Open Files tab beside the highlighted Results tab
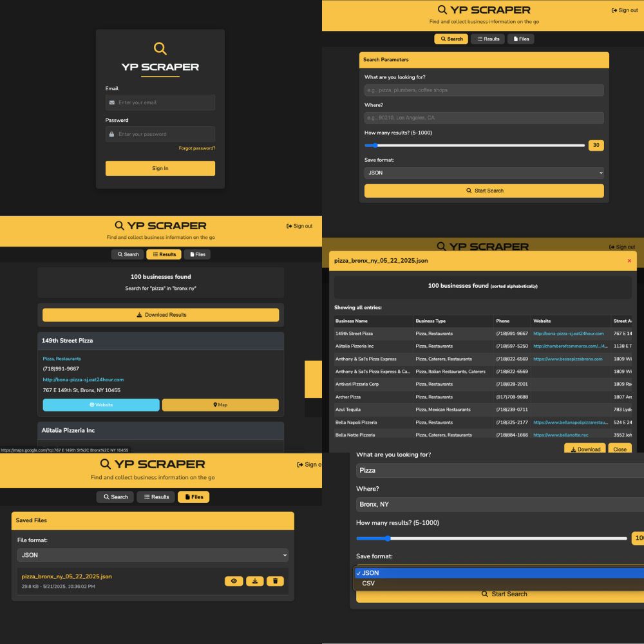The width and height of the screenshot is (644, 644). [x=197, y=254]
